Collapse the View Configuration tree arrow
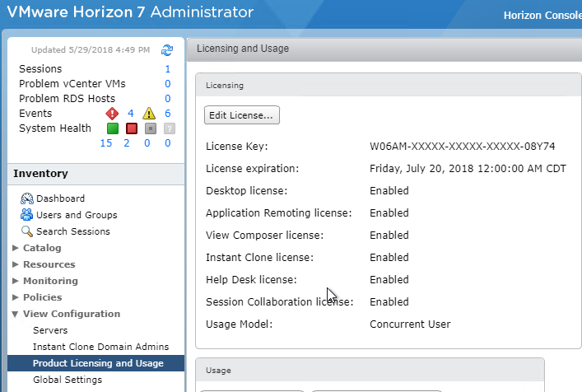 pyautogui.click(x=15, y=314)
